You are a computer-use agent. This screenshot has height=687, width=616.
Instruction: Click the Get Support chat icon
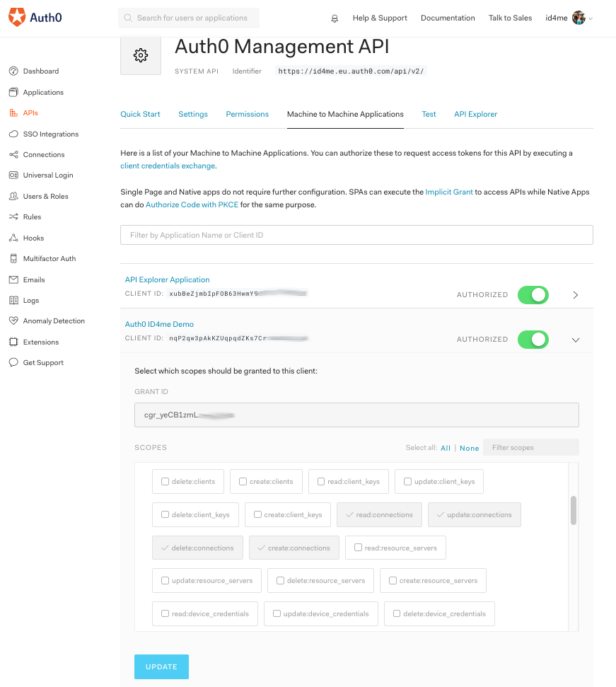13,362
